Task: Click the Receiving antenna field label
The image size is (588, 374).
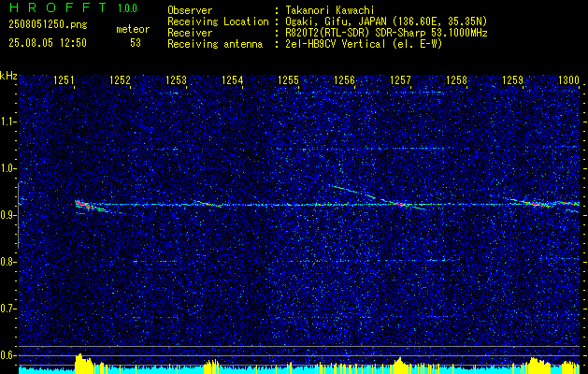Action: click(215, 44)
